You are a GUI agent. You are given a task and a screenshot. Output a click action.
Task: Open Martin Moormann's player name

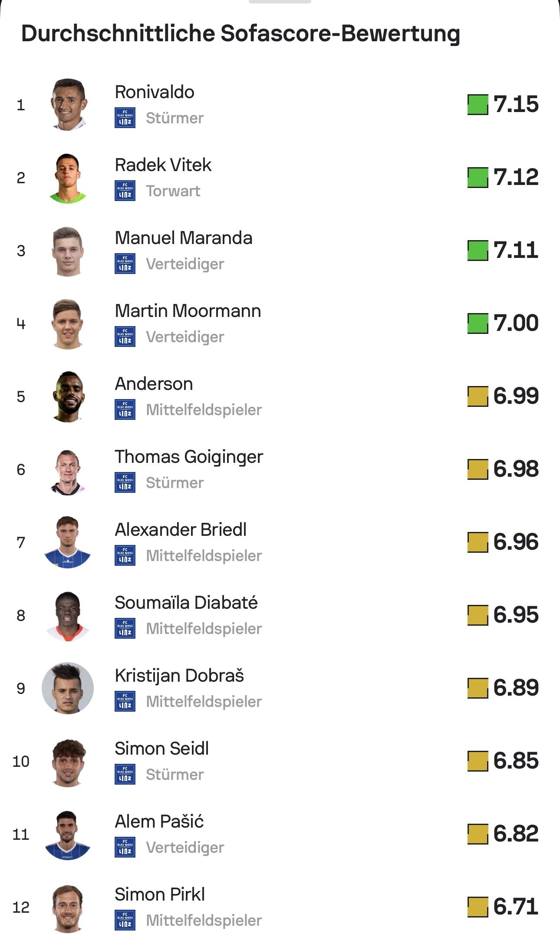tap(188, 311)
